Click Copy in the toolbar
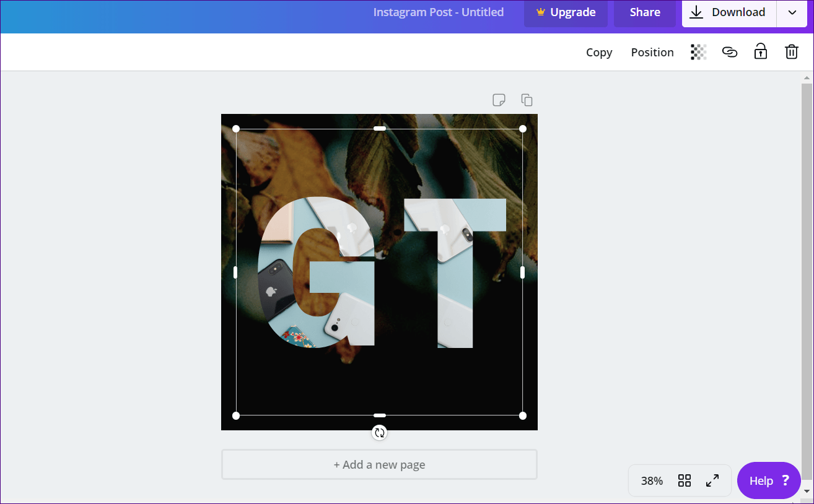The width and height of the screenshot is (814, 504). 599,53
